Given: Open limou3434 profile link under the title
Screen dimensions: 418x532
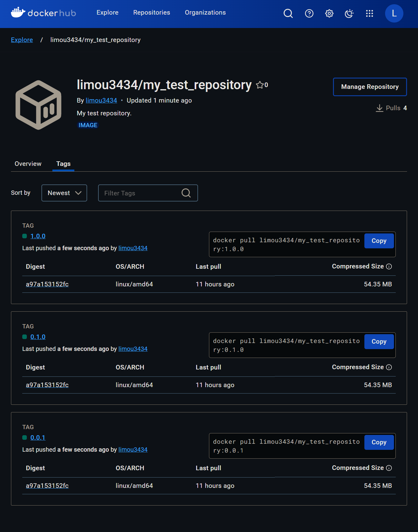Looking at the screenshot, I should click(101, 100).
